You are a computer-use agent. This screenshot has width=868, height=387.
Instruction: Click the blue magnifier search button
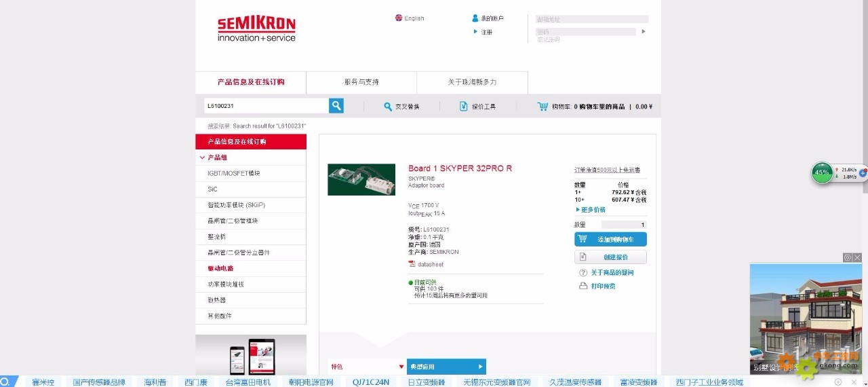[x=336, y=106]
